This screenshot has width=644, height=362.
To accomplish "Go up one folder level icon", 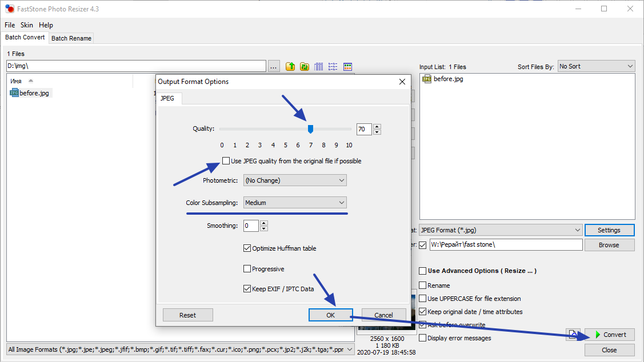I will [x=290, y=67].
